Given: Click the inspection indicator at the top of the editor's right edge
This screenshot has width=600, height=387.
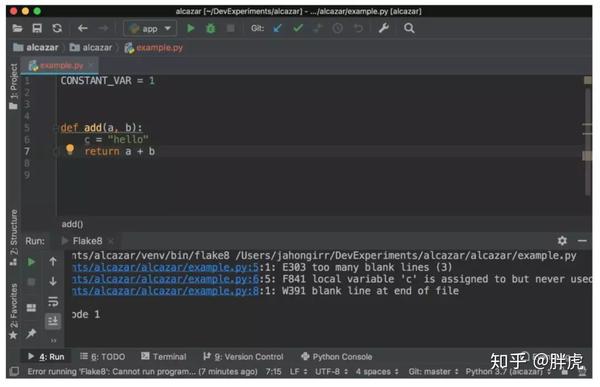Looking at the screenshot, I should (x=587, y=80).
